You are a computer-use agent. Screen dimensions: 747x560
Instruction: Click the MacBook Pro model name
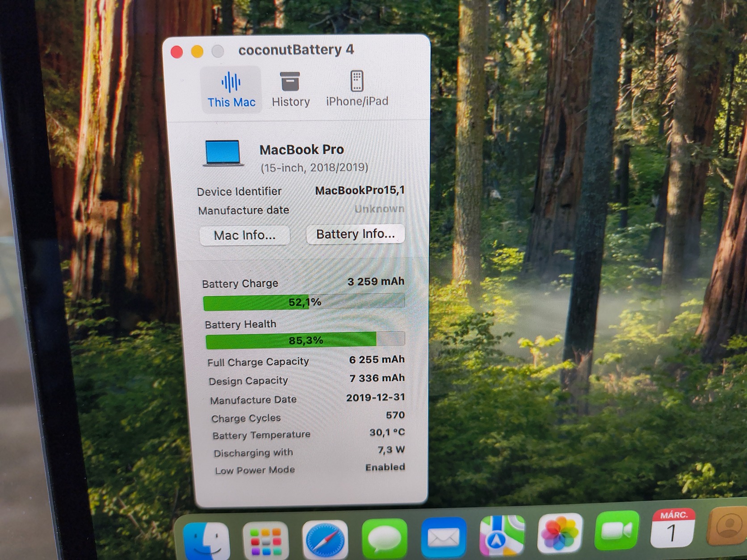tap(302, 150)
